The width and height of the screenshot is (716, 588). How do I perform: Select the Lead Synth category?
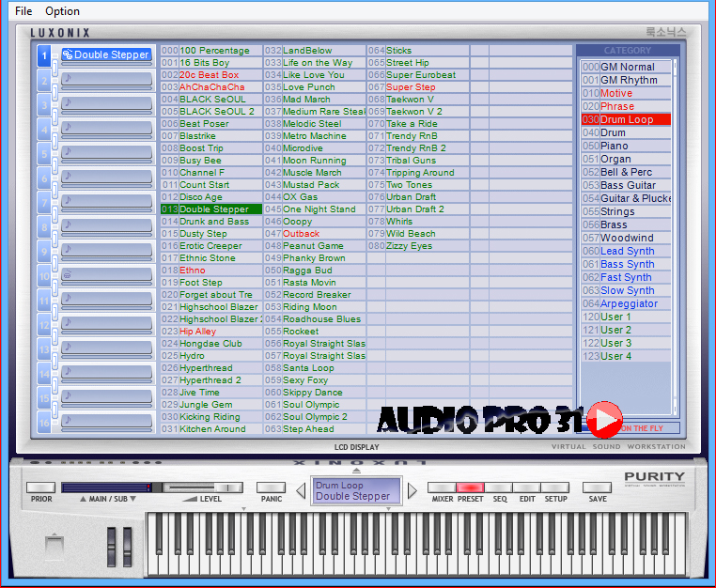[626, 251]
